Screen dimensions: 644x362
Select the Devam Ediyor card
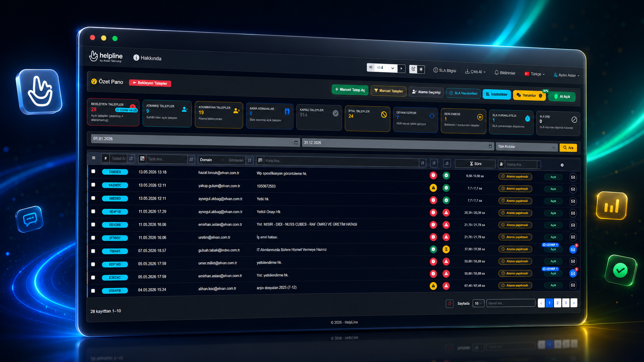[x=415, y=119]
